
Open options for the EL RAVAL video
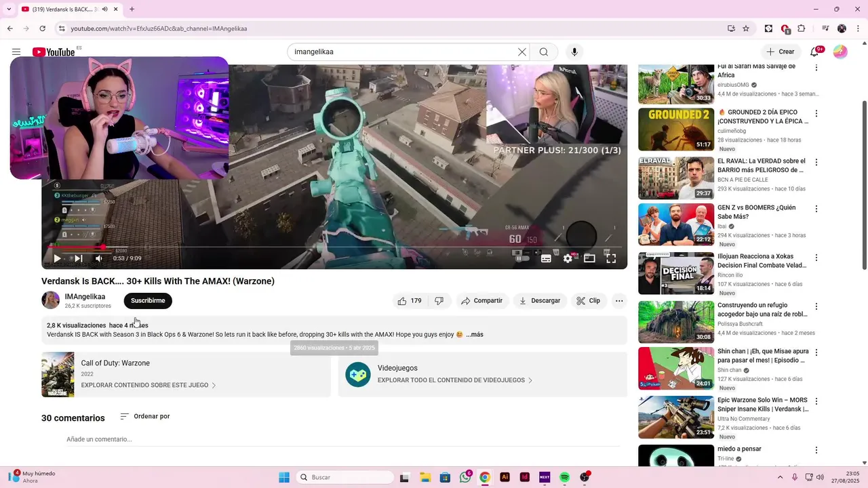816,162
